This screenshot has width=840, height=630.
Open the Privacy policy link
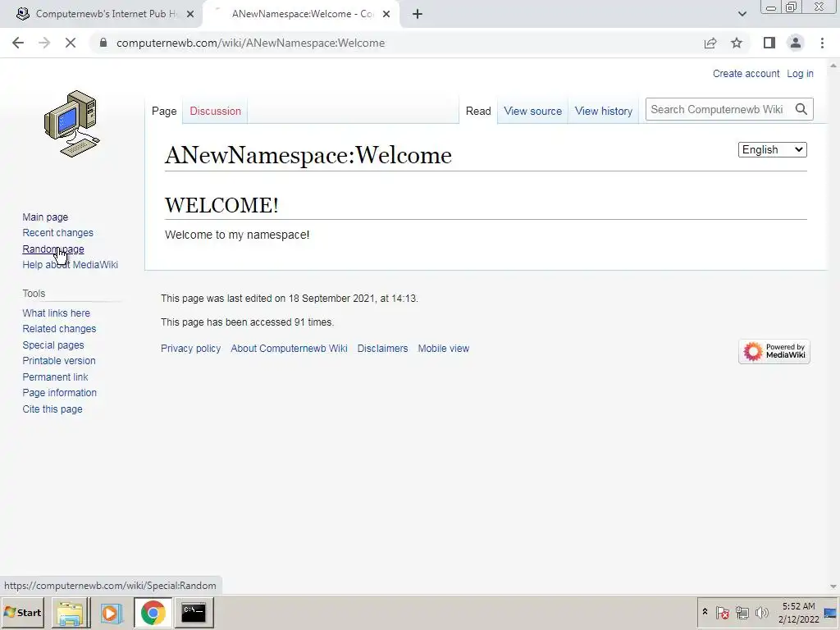190,348
